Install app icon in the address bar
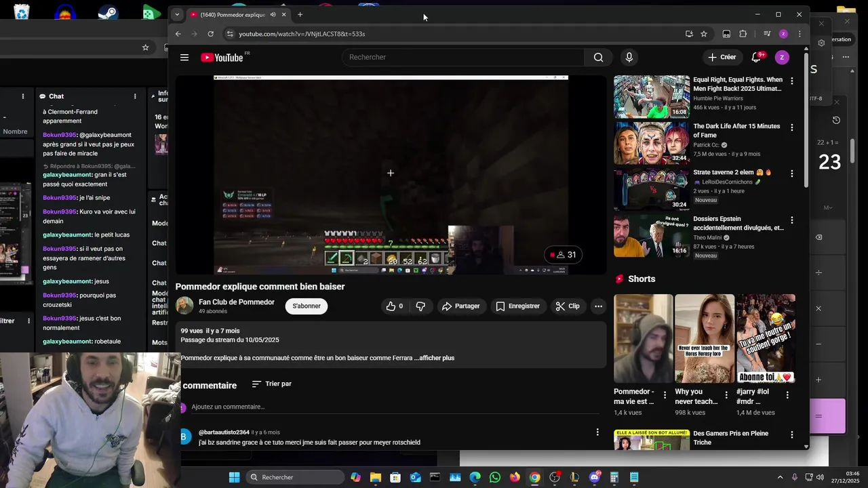The image size is (868, 488). click(x=689, y=34)
